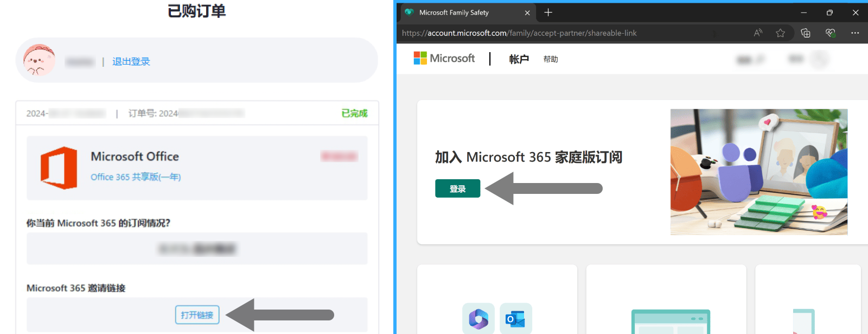Click the Microsoft Office product title

point(135,156)
